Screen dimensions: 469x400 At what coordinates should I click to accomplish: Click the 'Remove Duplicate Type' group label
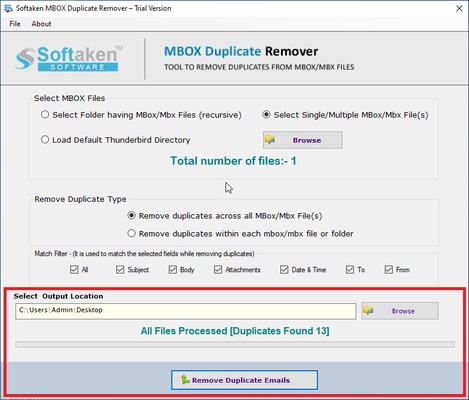pyautogui.click(x=80, y=199)
